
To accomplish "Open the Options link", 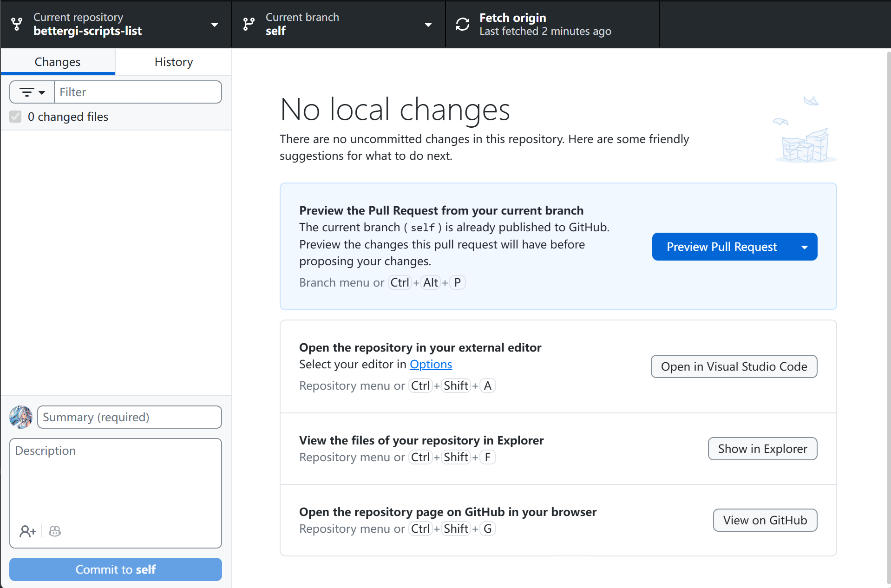I will 431,365.
